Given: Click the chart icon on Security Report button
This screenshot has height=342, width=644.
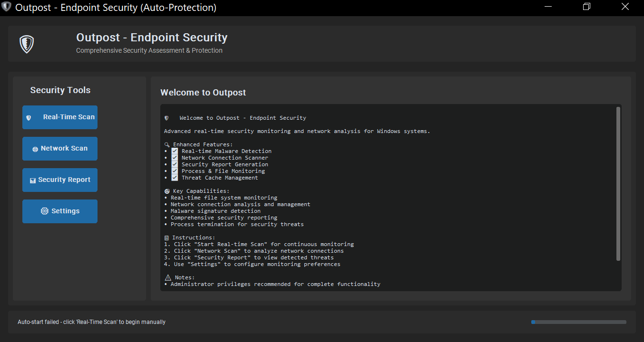Looking at the screenshot, I should click(33, 180).
